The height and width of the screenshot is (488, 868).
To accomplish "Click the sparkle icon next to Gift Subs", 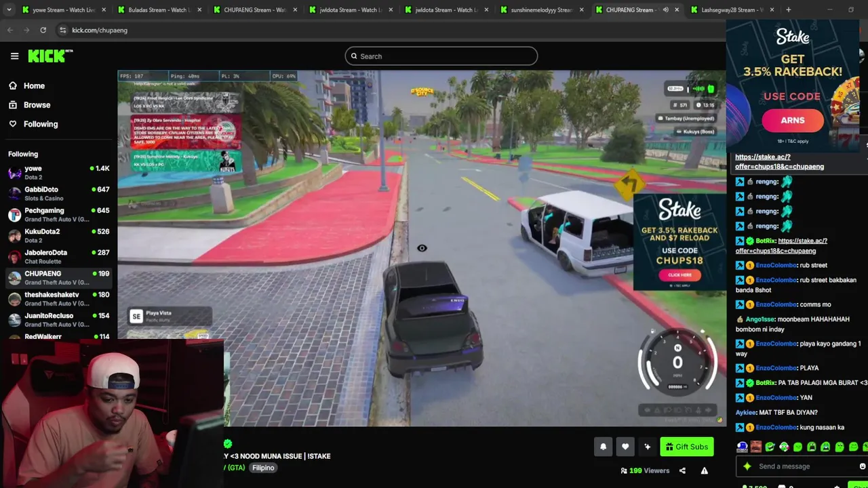I will 647,447.
